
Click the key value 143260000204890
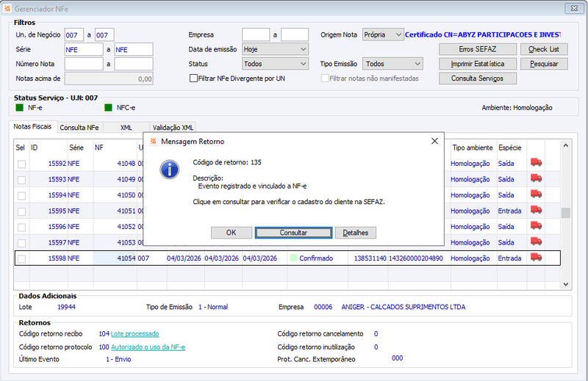(415, 258)
